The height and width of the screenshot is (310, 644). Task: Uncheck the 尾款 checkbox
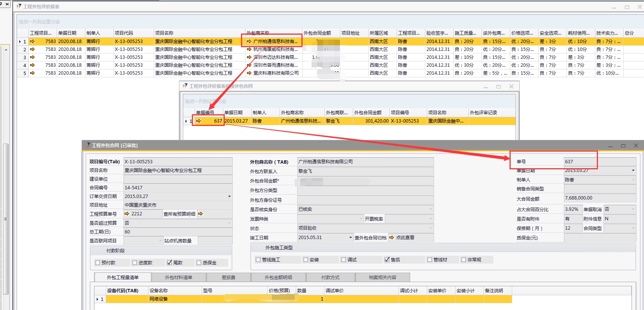169,263
